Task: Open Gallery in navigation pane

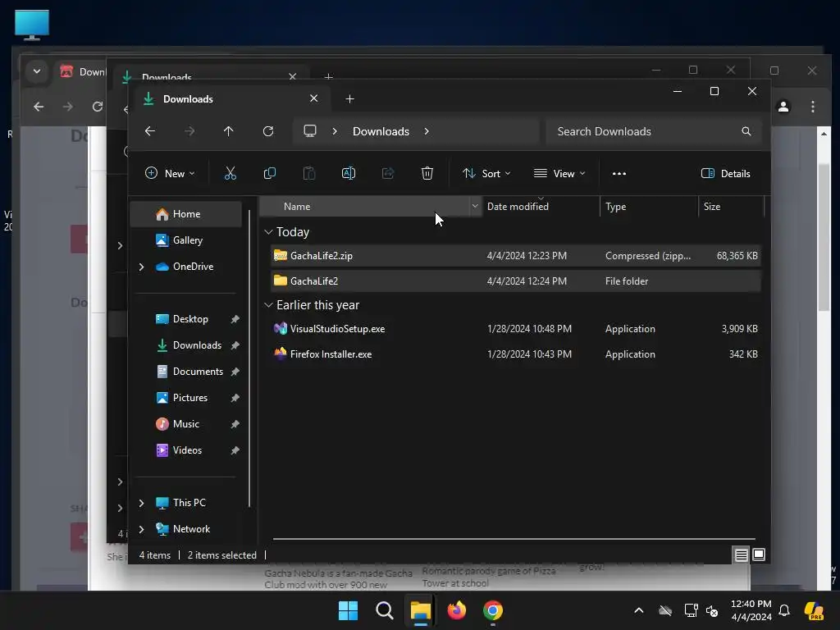Action: point(188,240)
